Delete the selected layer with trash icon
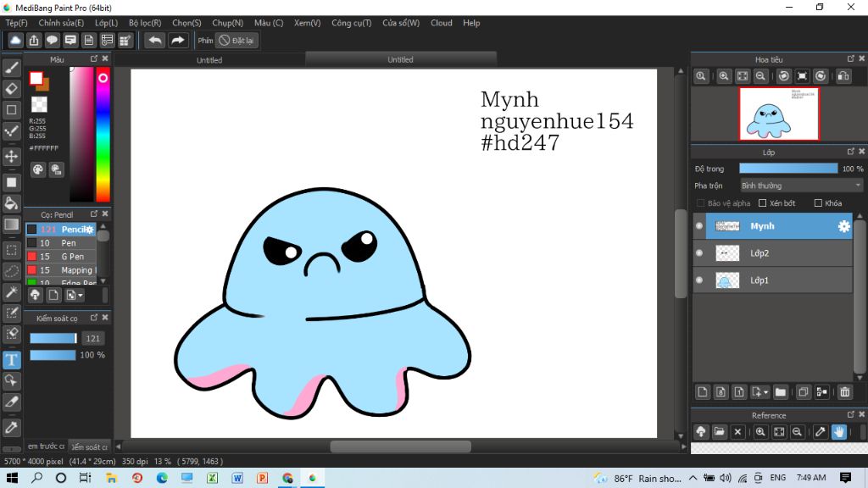 click(x=845, y=392)
